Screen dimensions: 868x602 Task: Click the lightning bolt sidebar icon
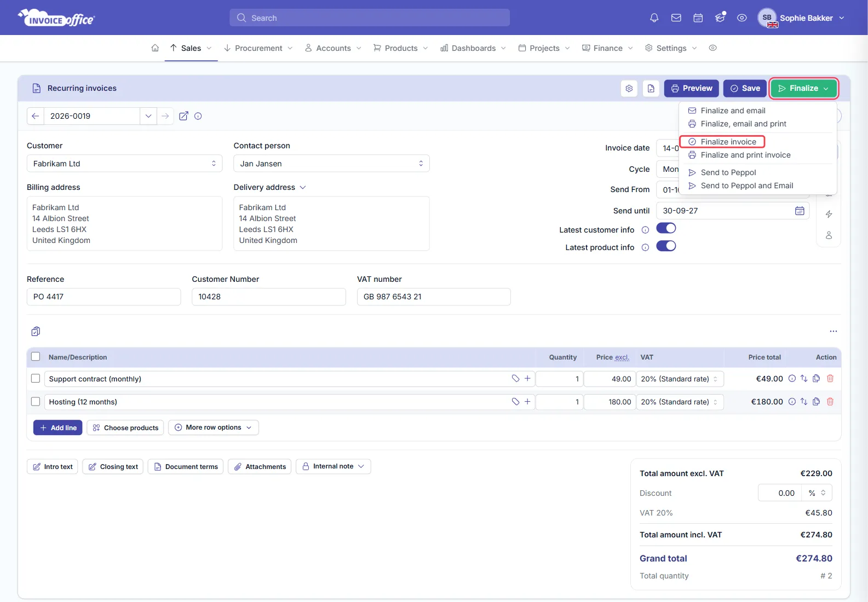coord(829,214)
